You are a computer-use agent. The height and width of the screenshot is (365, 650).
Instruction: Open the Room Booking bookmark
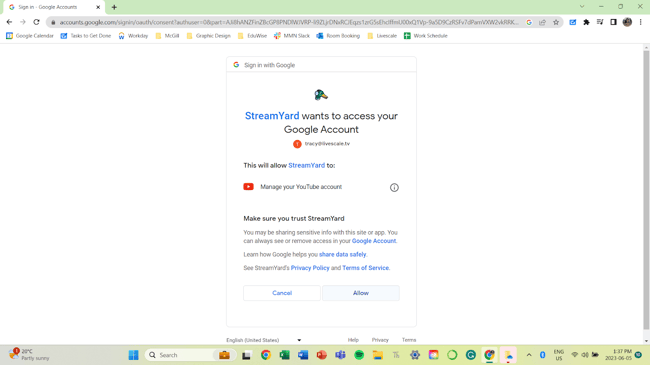coord(338,36)
